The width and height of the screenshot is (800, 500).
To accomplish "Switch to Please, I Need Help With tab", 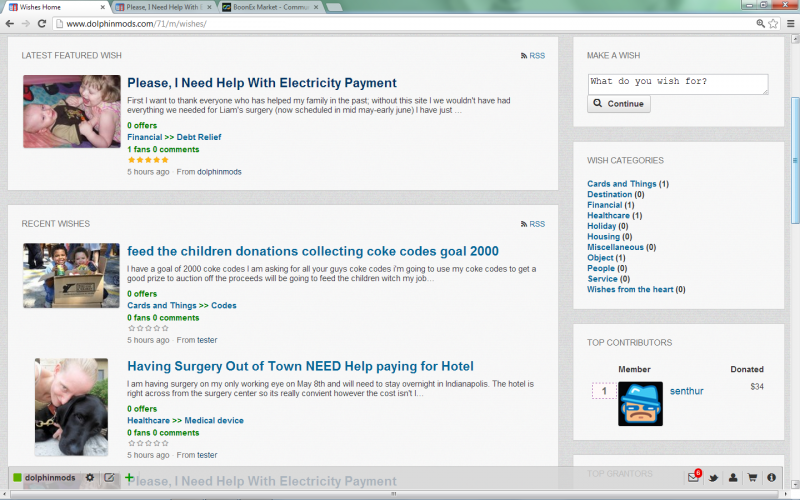I will click(x=161, y=7).
